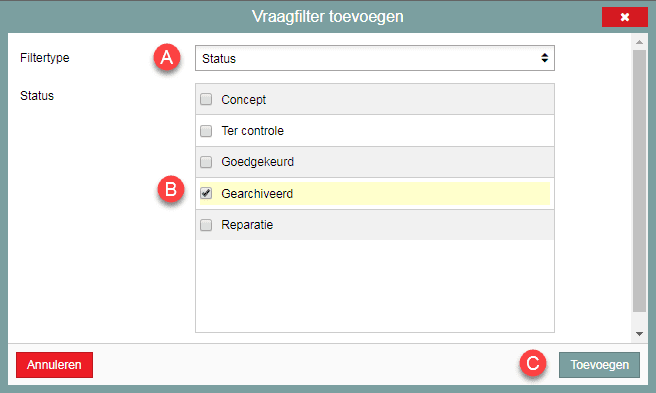The width and height of the screenshot is (656, 393).
Task: Click the Reparatie row label
Action: coord(247,225)
